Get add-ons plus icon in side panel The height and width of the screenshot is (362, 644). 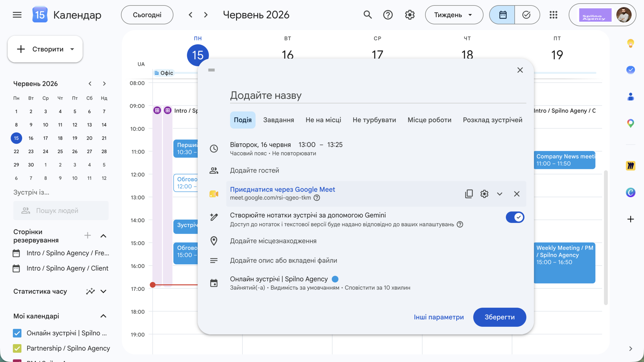point(630,219)
